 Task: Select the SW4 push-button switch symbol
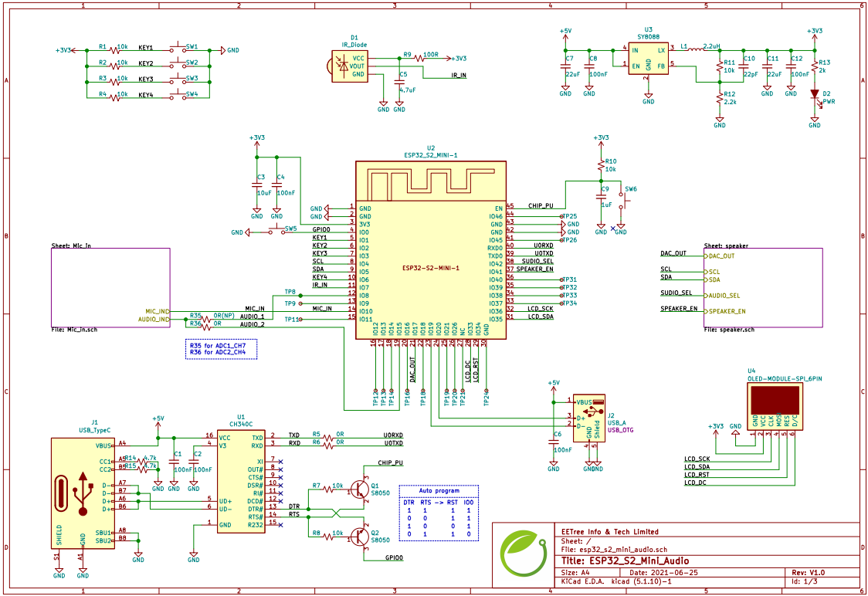tap(178, 95)
